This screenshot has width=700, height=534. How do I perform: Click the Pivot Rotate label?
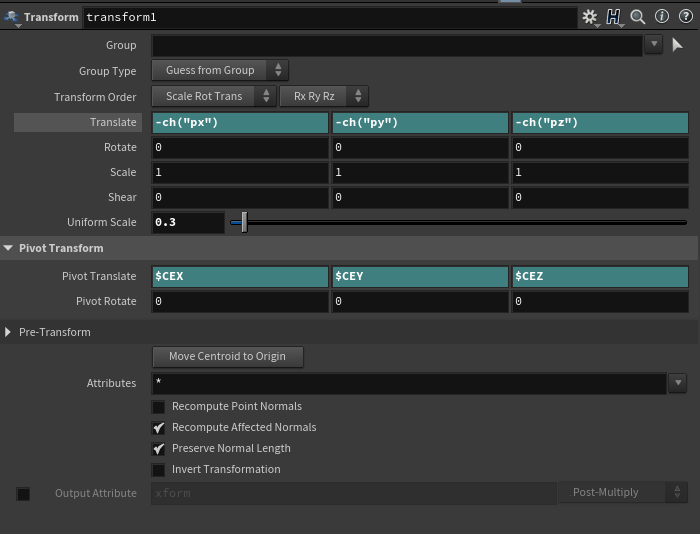tap(106, 301)
